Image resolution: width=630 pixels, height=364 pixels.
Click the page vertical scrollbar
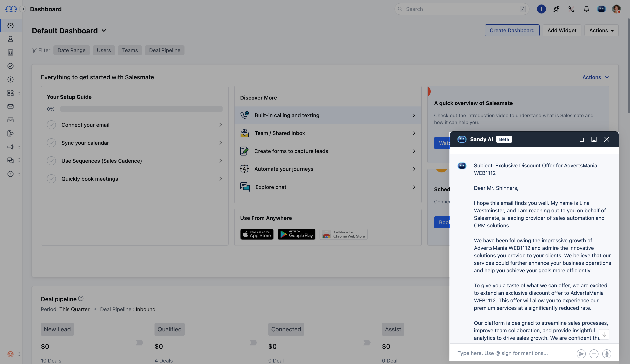tap(628, 66)
